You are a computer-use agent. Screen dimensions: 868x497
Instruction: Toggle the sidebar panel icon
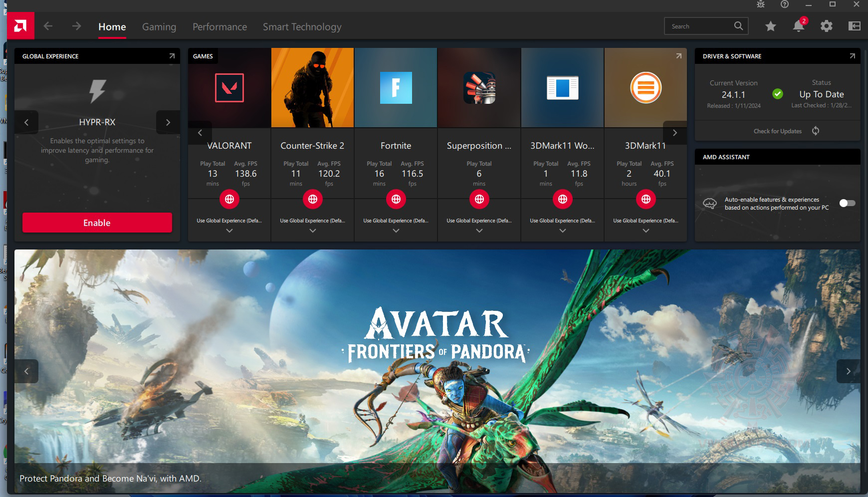855,26
